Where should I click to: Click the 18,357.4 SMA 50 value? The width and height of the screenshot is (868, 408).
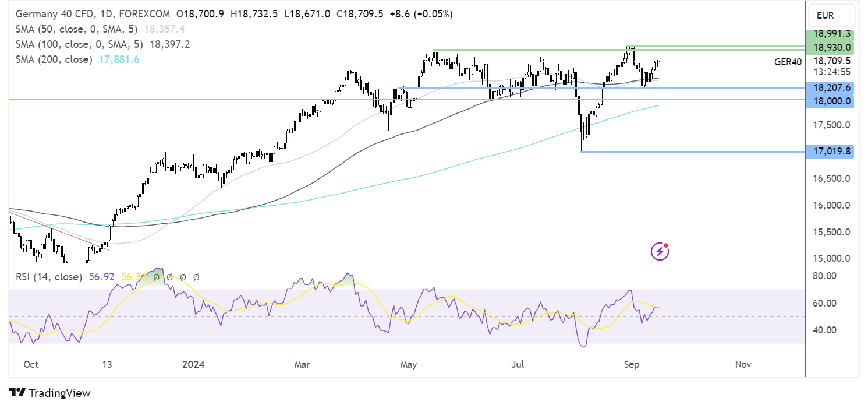165,29
